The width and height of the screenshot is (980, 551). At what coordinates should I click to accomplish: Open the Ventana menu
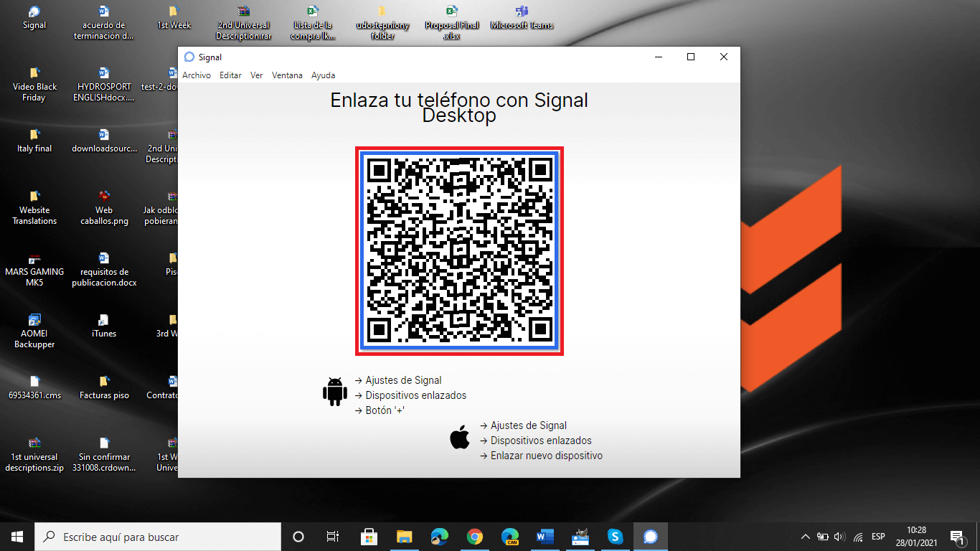(287, 75)
